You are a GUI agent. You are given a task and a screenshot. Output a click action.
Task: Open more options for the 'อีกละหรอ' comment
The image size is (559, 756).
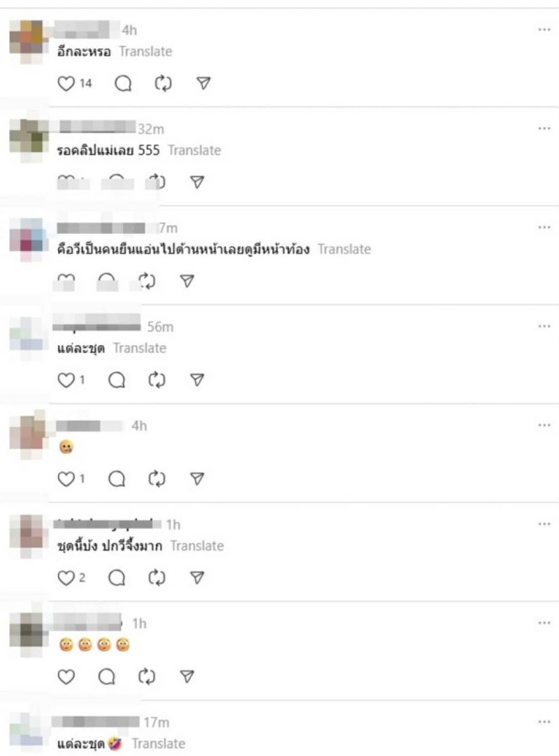(x=544, y=30)
